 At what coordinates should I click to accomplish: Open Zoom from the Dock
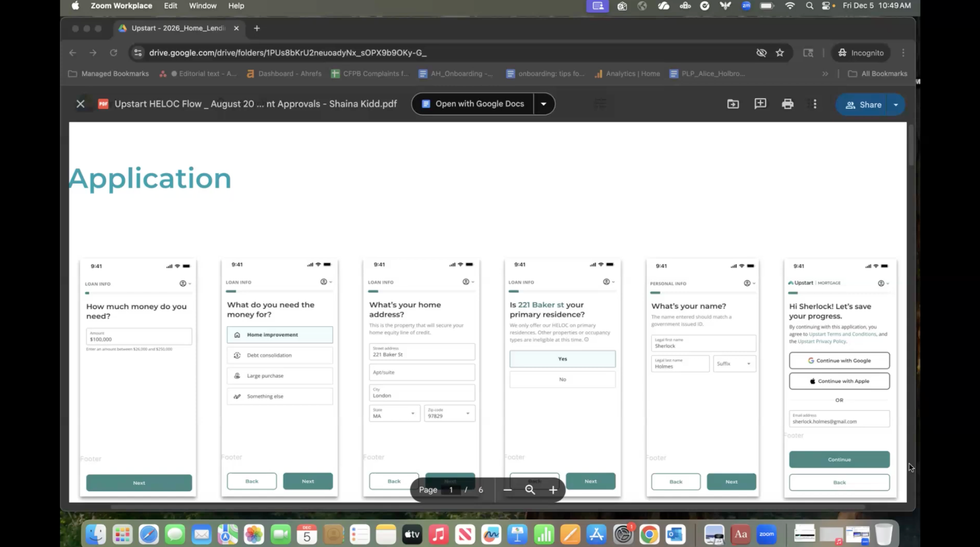767,534
